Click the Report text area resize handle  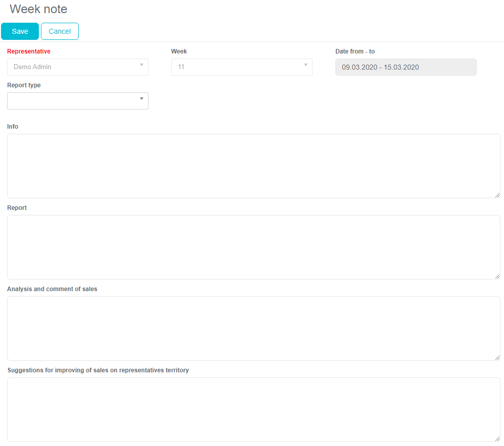point(497,276)
